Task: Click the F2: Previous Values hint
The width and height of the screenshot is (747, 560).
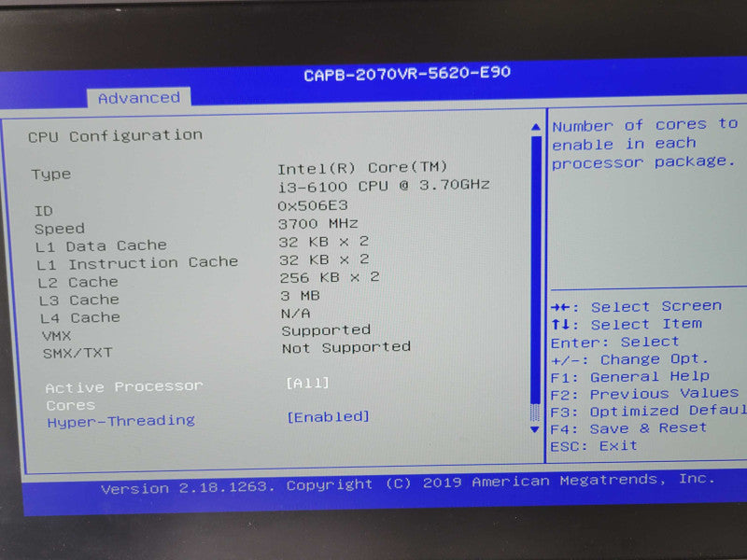Action: [x=644, y=394]
